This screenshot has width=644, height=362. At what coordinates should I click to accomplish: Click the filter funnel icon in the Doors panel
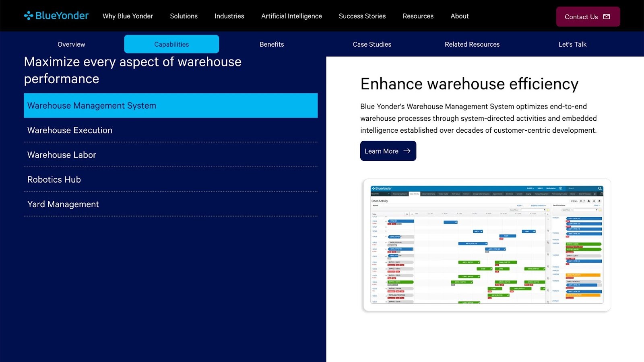point(544,210)
